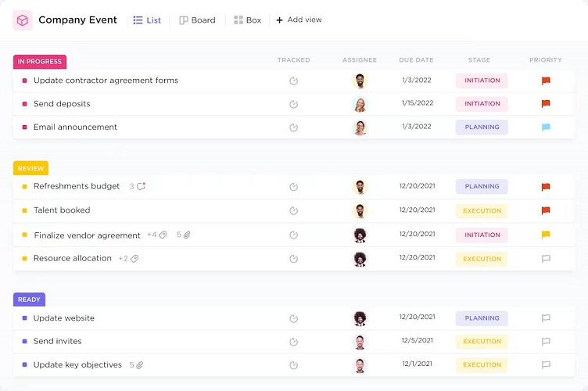Set priority flag for Update key objectives
The width and height of the screenshot is (588, 391).
coord(546,364)
